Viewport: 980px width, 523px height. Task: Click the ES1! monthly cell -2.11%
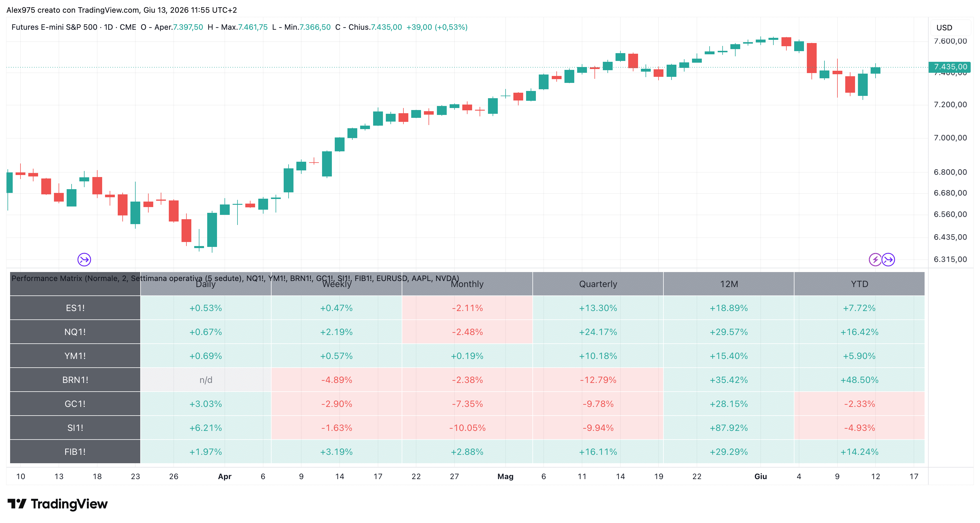coord(467,308)
